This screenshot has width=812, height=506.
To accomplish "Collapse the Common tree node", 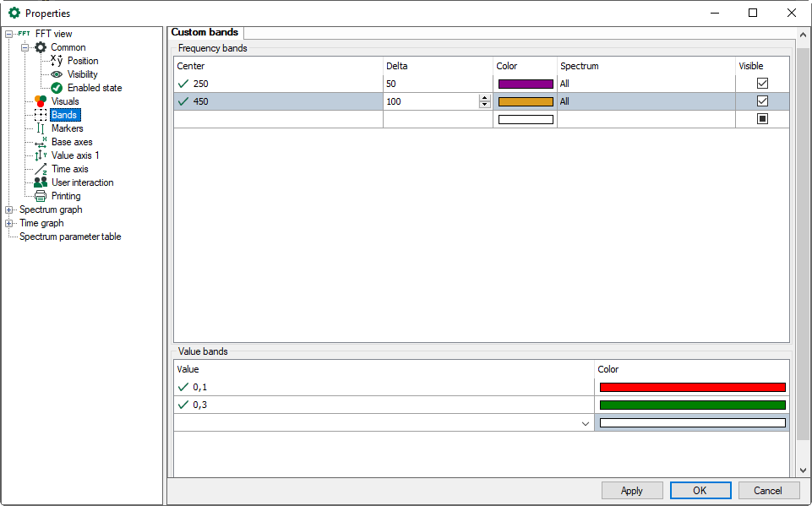I will (x=25, y=47).
